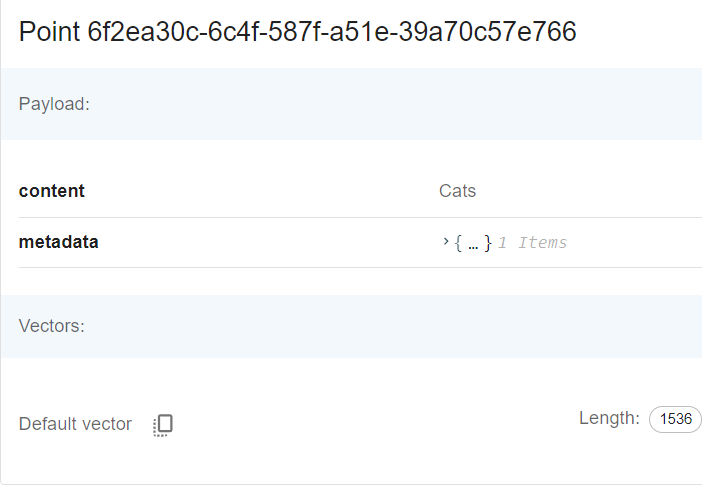Click the ellipsis inside the metadata braces
This screenshot has width=702, height=492.
[x=472, y=242]
